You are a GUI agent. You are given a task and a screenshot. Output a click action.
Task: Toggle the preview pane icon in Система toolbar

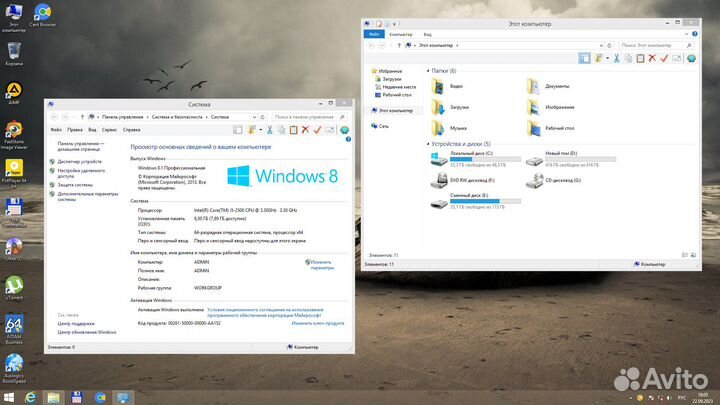237,130
